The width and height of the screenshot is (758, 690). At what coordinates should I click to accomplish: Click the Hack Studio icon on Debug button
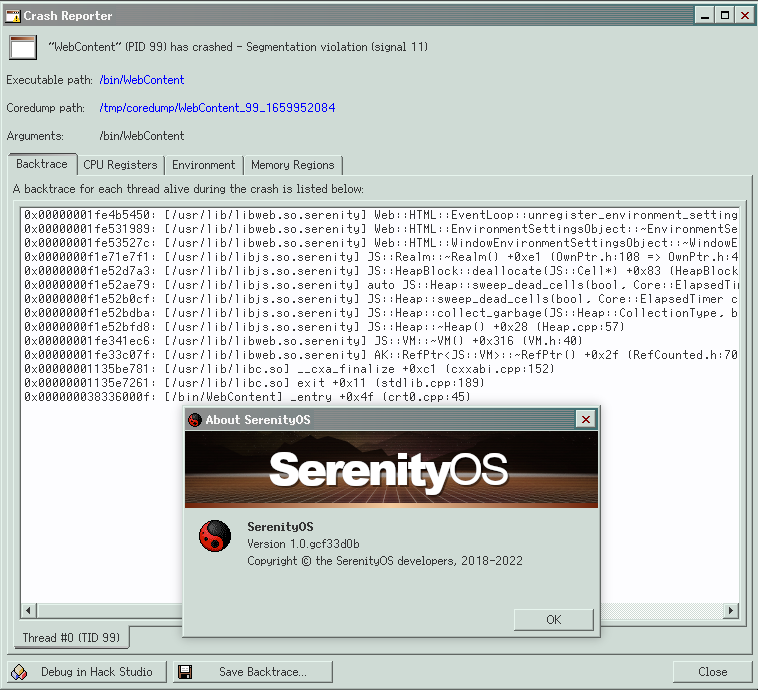point(19,672)
